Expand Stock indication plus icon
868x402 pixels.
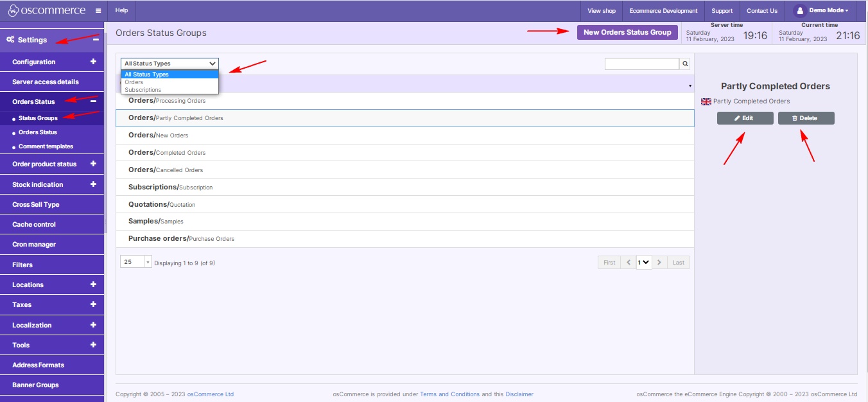point(93,184)
